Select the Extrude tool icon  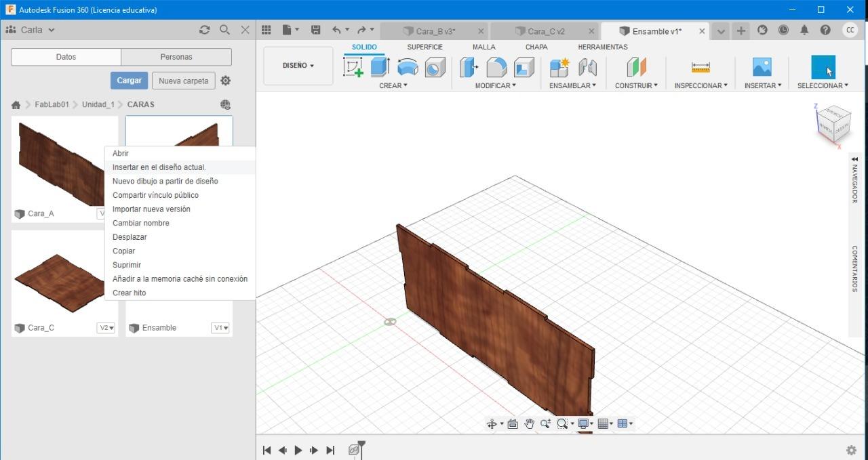click(380, 67)
